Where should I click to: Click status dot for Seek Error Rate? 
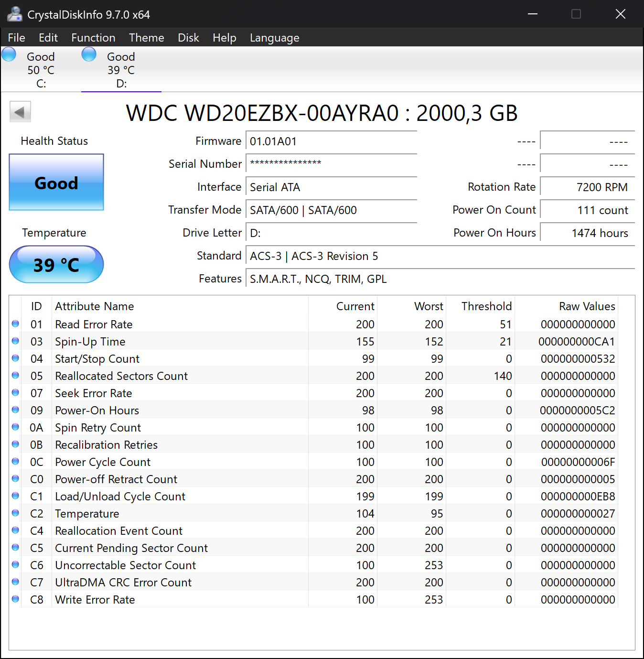(15, 393)
